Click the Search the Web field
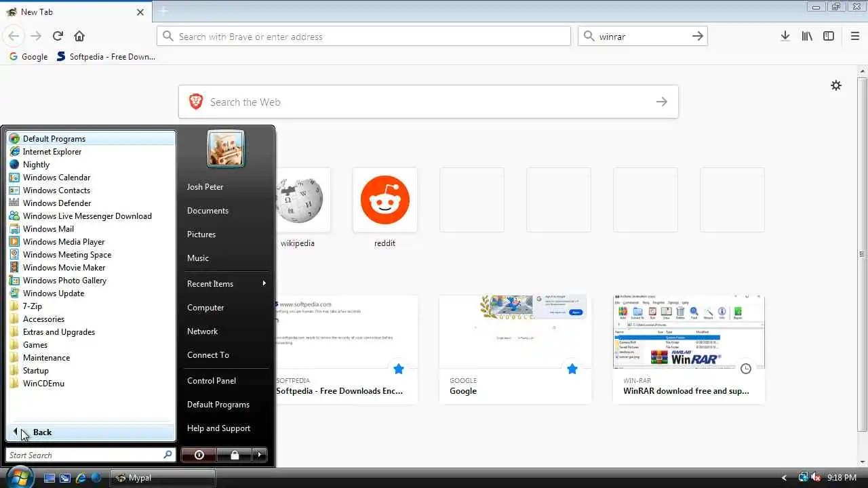This screenshot has height=488, width=868. pyautogui.click(x=427, y=102)
